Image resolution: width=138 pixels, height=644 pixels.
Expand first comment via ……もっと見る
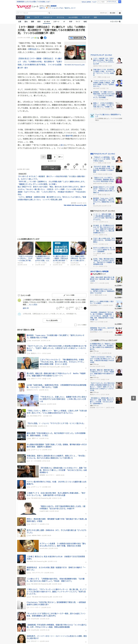33,305
